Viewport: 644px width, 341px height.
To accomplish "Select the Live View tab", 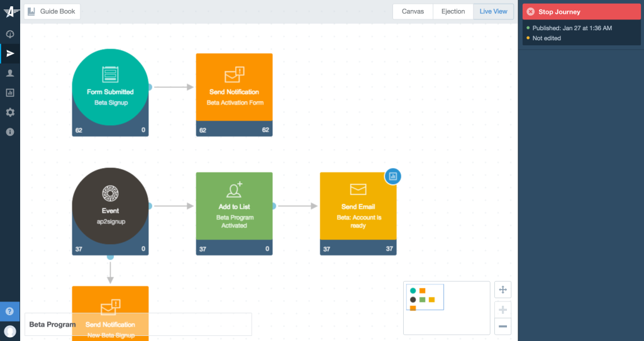I will tap(493, 11).
